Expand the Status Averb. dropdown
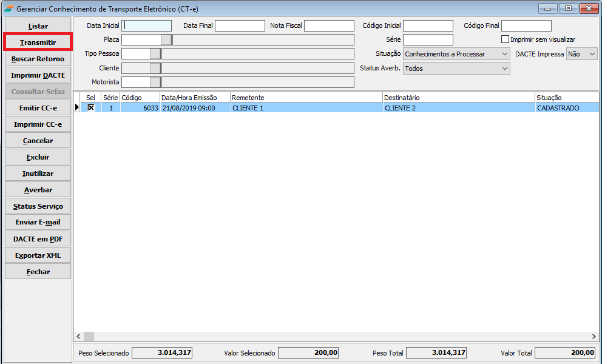The image size is (602, 364). click(x=505, y=69)
